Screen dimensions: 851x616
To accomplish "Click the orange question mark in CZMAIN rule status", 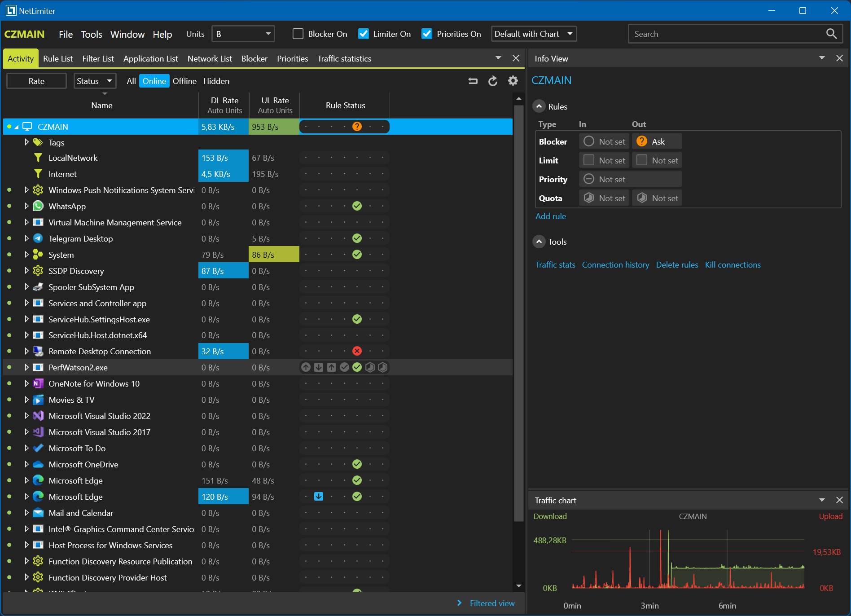I will (x=357, y=127).
